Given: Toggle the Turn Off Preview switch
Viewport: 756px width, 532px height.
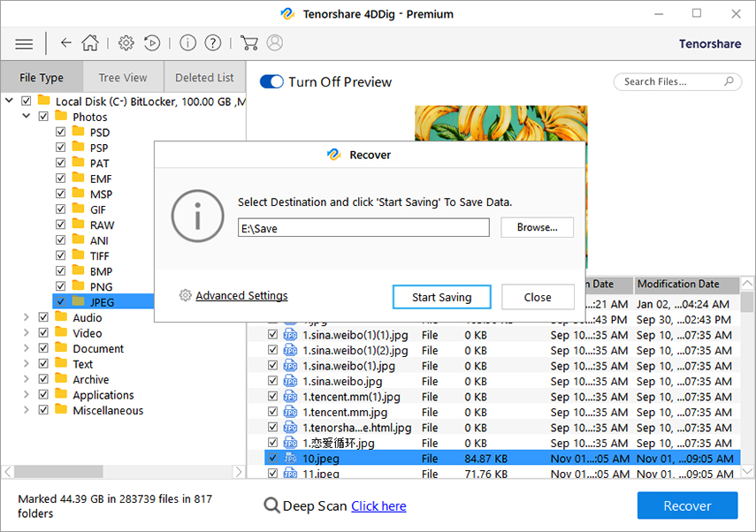Looking at the screenshot, I should click(271, 81).
